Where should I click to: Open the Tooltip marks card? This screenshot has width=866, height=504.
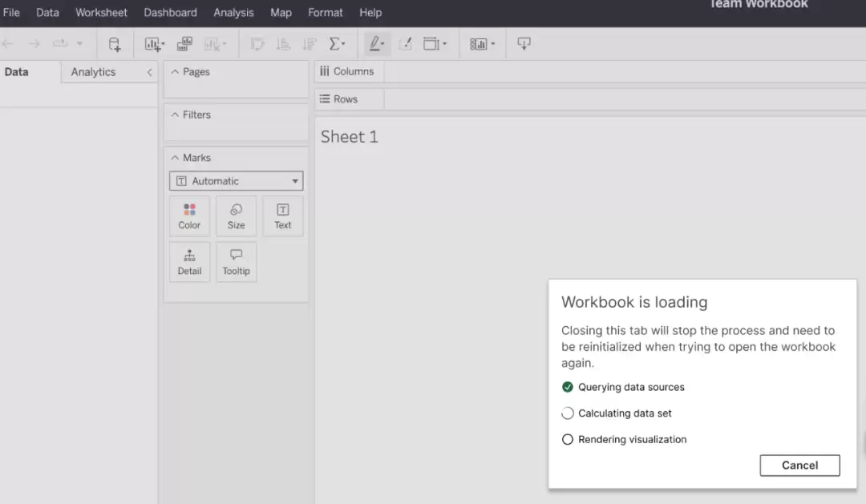point(237,262)
